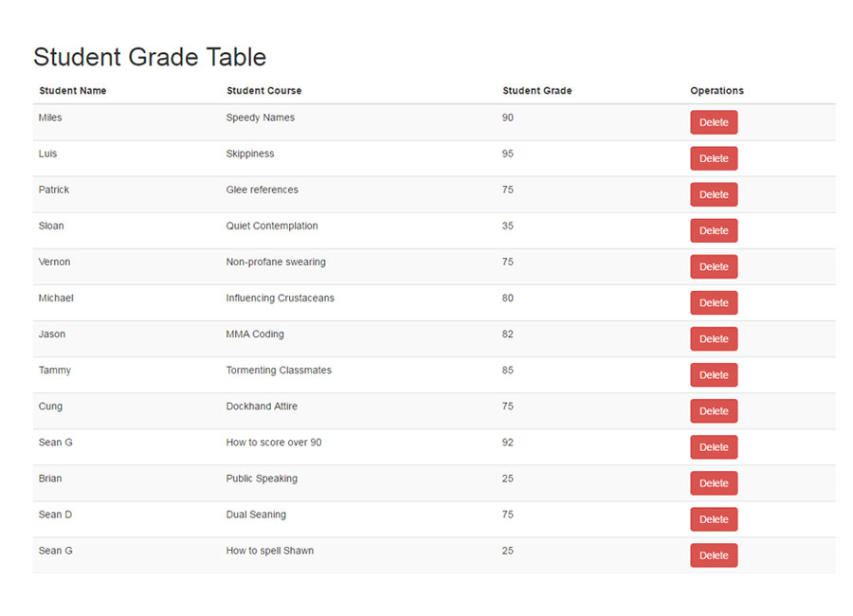Image resolution: width=853 pixels, height=616 pixels.
Task: Click the Operations column header
Action: click(x=717, y=90)
